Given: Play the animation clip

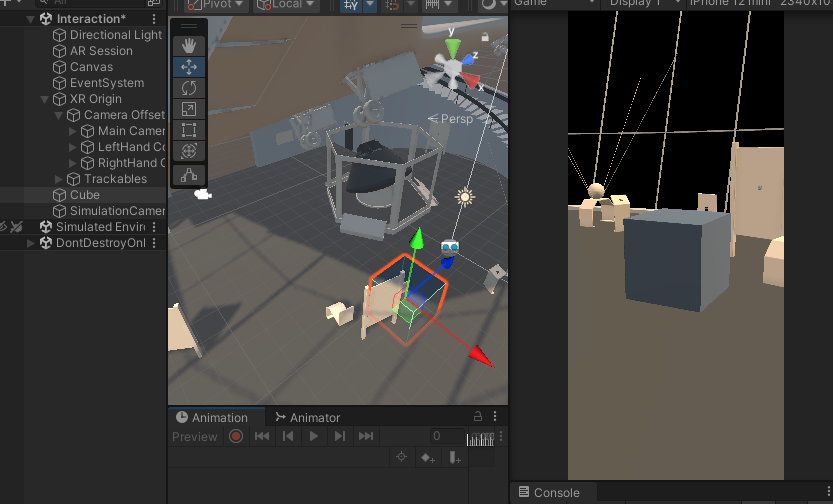Looking at the screenshot, I should click(x=313, y=436).
